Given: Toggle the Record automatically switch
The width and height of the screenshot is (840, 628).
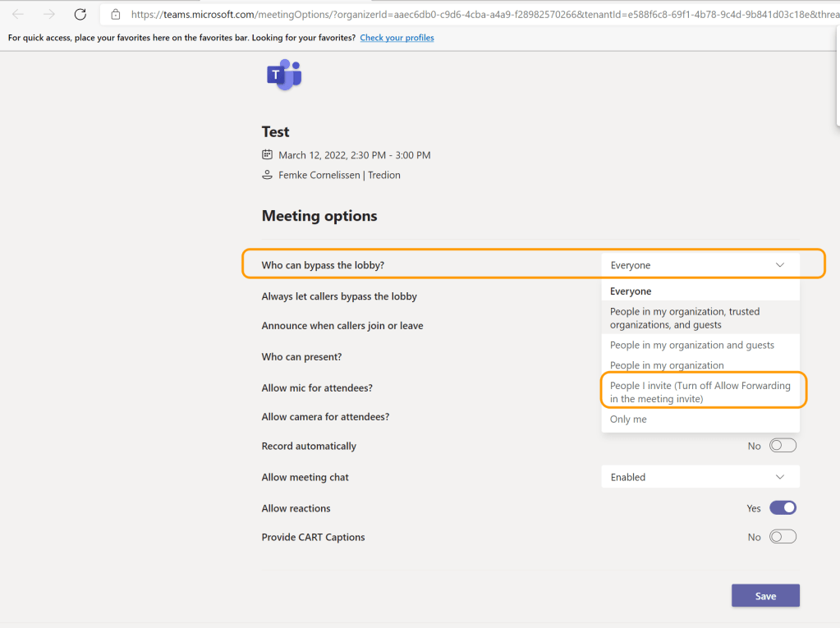Looking at the screenshot, I should point(782,446).
